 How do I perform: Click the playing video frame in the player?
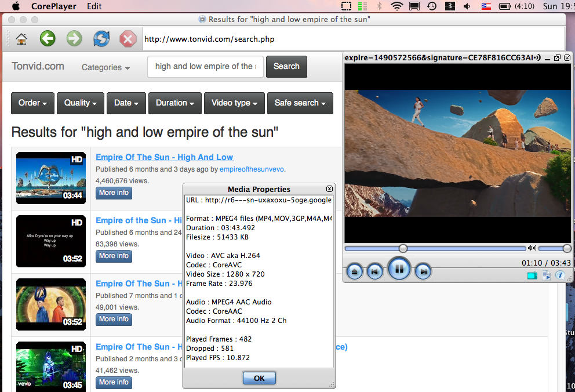(x=458, y=153)
